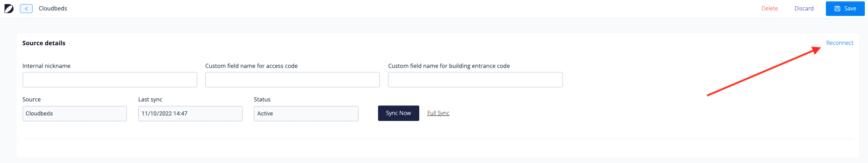Click the access code custom field input
The height and width of the screenshot is (163, 868).
(x=292, y=80)
